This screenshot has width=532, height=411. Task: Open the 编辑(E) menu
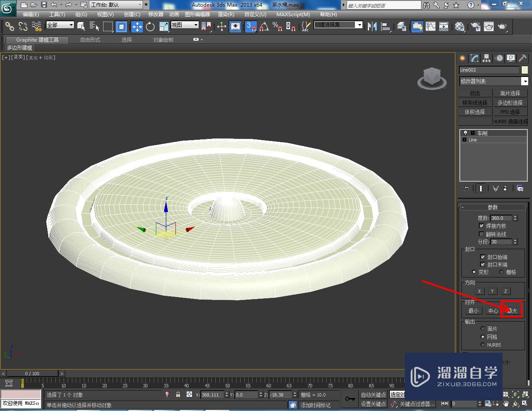pyautogui.click(x=31, y=14)
